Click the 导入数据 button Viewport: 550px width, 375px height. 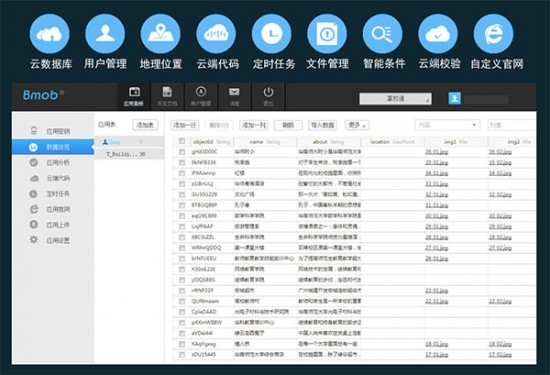322,125
